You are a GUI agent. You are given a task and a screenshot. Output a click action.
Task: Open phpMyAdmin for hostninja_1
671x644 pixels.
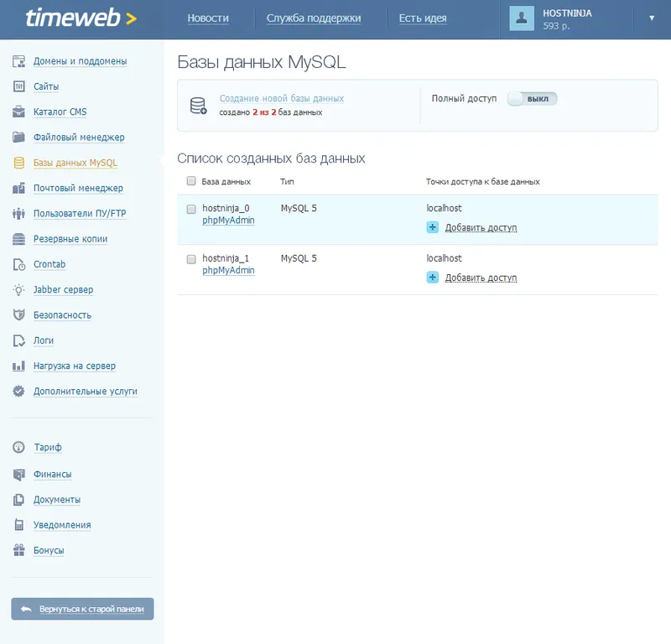coord(228,271)
